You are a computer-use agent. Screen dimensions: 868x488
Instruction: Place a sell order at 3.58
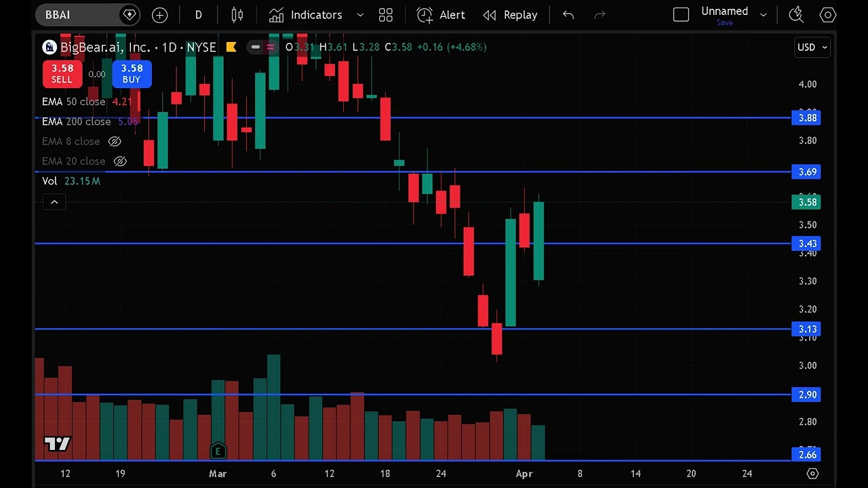[x=62, y=74]
